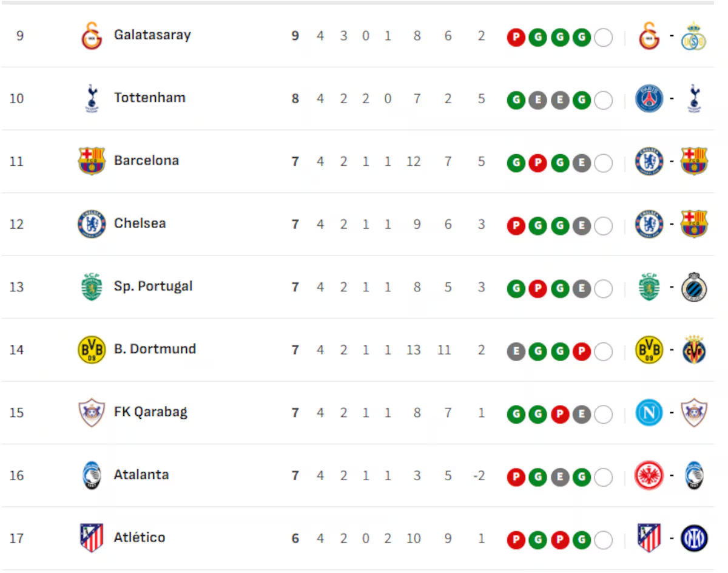Open the Galatasaray team link

pos(152,35)
